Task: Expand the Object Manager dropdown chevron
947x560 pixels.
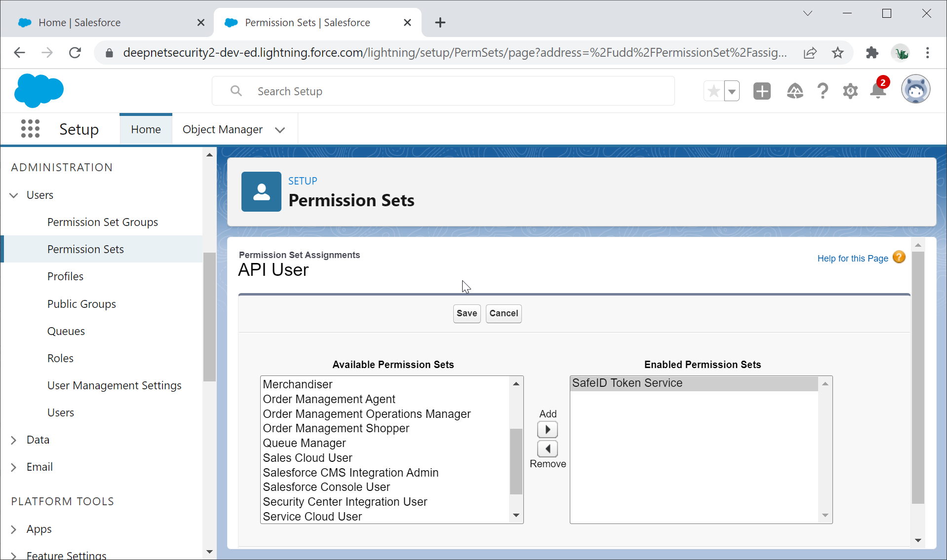Action: click(x=280, y=130)
